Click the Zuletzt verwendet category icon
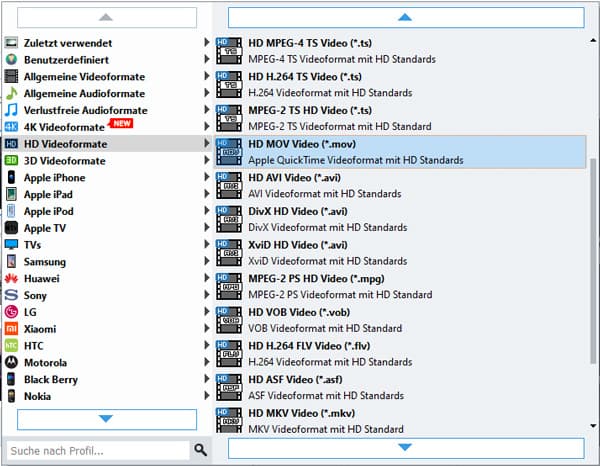Screen dimensions: 600x466 [x=11, y=42]
